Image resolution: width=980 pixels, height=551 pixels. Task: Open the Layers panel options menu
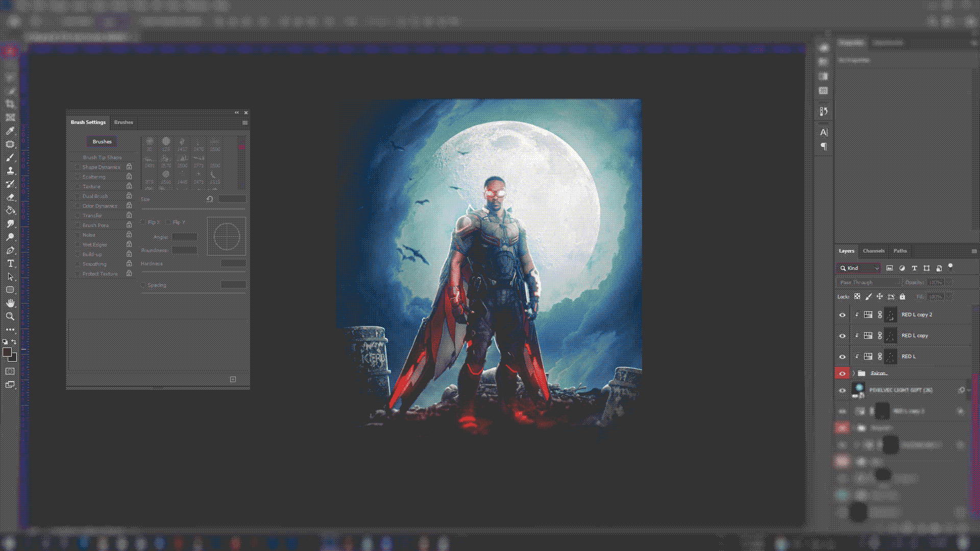tap(974, 251)
